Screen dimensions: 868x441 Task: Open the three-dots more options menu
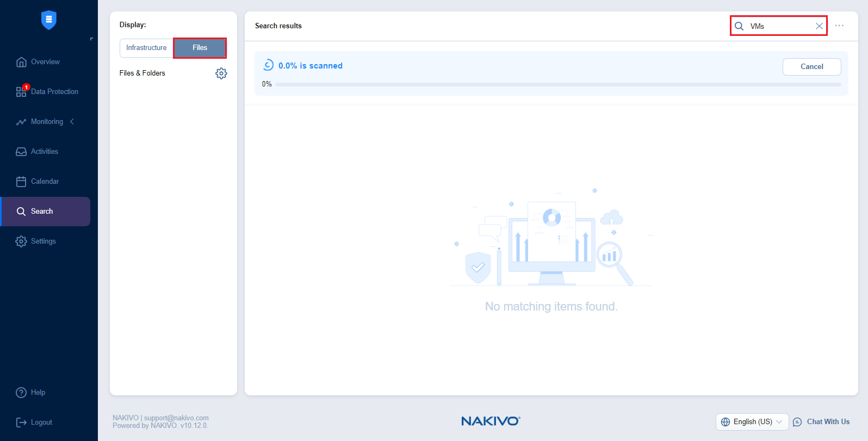(839, 26)
